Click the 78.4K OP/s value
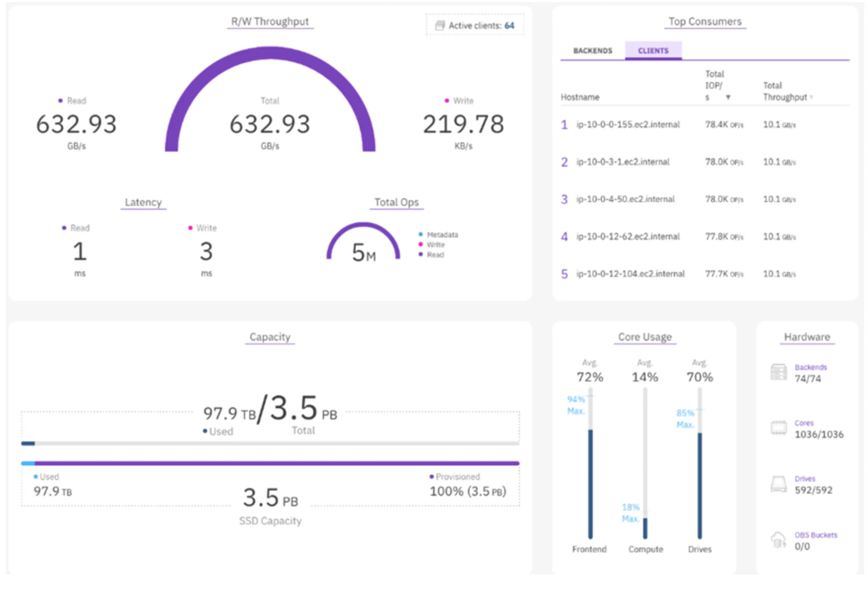This screenshot has height=590, width=868. point(724,125)
